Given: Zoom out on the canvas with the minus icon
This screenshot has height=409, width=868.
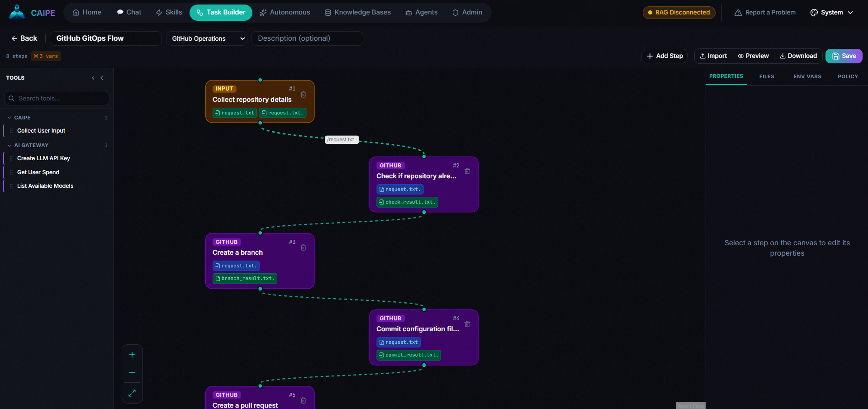Looking at the screenshot, I should pyautogui.click(x=132, y=372).
